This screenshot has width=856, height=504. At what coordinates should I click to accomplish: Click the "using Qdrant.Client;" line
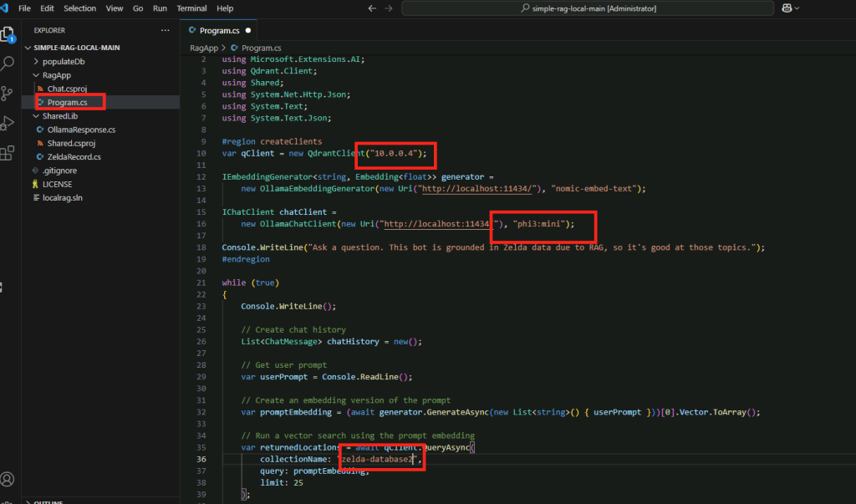pyautogui.click(x=269, y=71)
